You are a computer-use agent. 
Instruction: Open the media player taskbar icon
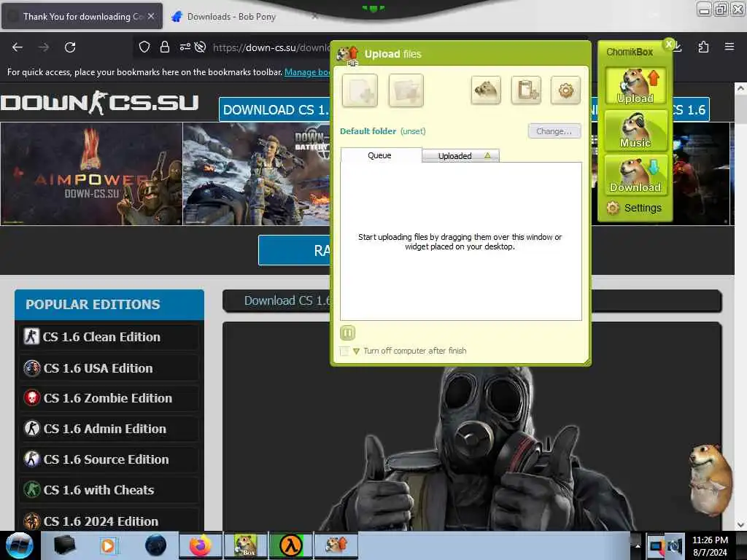pos(108,545)
